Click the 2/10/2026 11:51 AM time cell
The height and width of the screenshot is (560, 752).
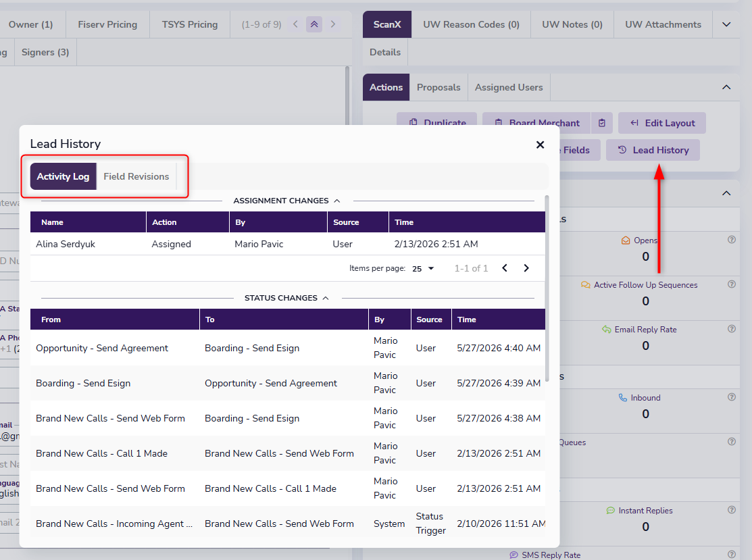click(x=501, y=524)
